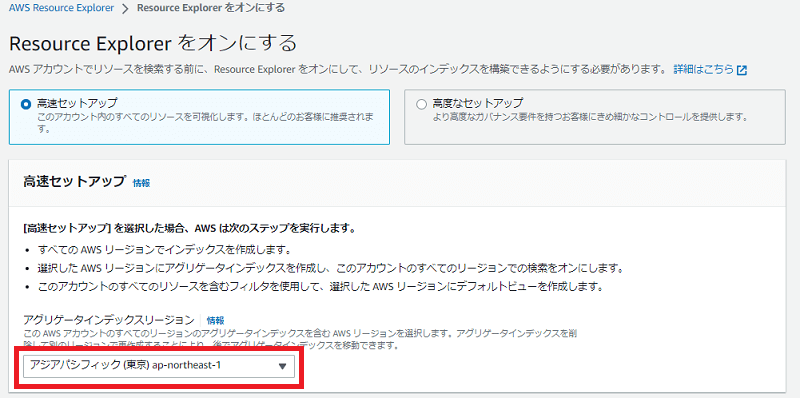This screenshot has height=398, width=800.
Task: Click the 情報 link beside 高速セットアップ heading
Action: pyautogui.click(x=141, y=183)
